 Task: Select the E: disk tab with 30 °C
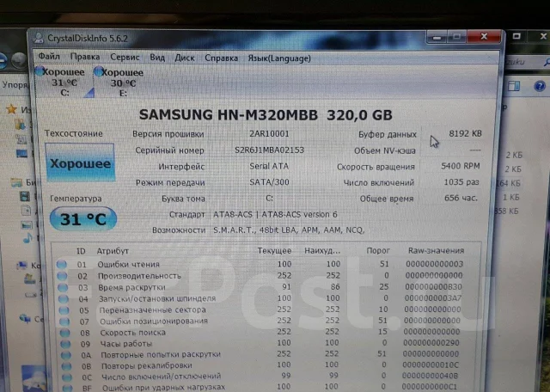tap(122, 83)
